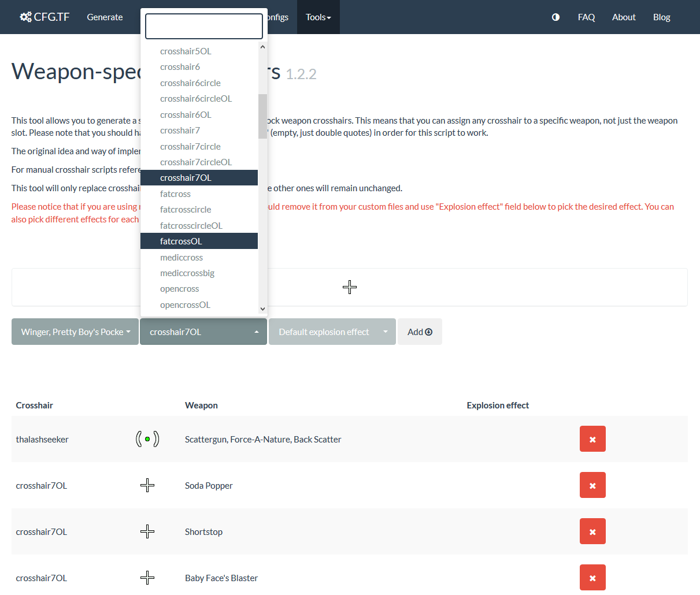Select crosshair6 option

199,67
